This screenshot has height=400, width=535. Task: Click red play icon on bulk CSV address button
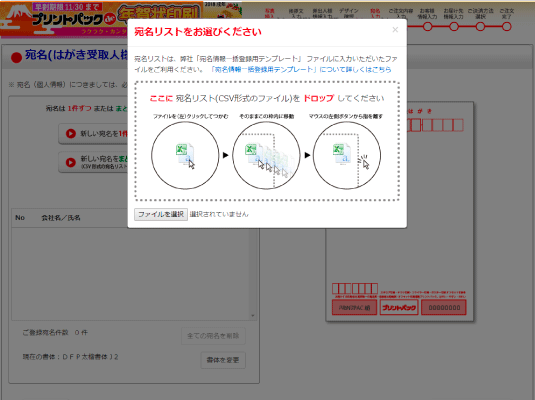[x=71, y=162]
